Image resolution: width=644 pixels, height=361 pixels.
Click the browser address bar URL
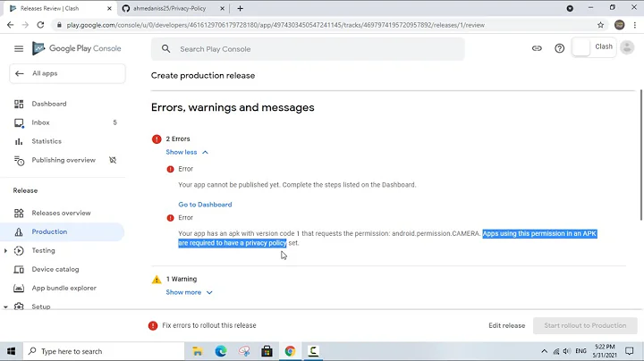click(275, 25)
